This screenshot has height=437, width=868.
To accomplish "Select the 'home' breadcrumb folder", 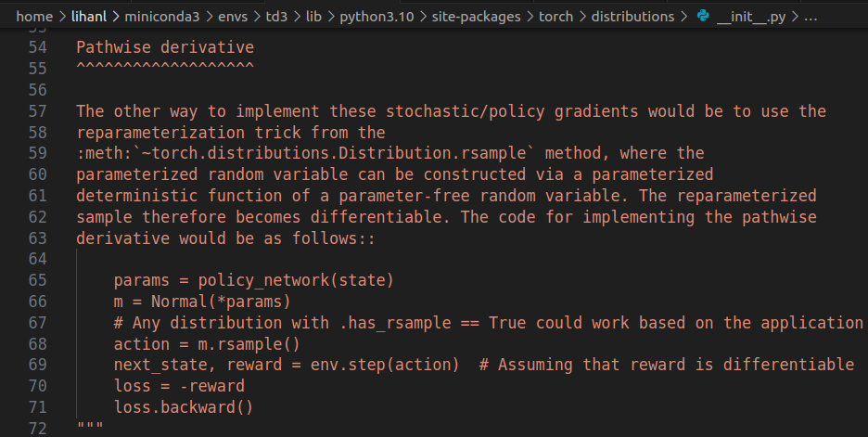I will [34, 17].
